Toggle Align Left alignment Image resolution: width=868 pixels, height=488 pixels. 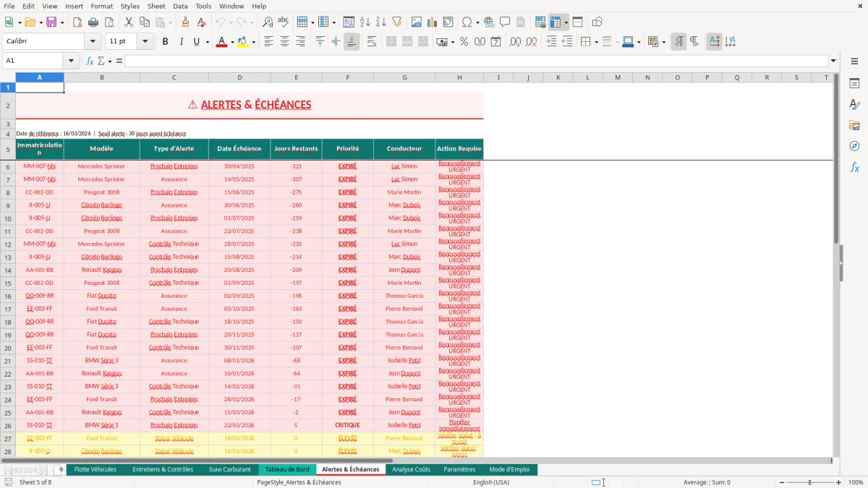(268, 42)
